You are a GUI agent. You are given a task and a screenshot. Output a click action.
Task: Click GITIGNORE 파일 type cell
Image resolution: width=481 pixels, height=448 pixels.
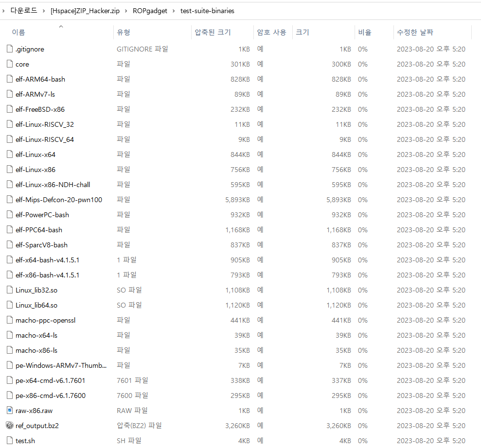point(143,49)
